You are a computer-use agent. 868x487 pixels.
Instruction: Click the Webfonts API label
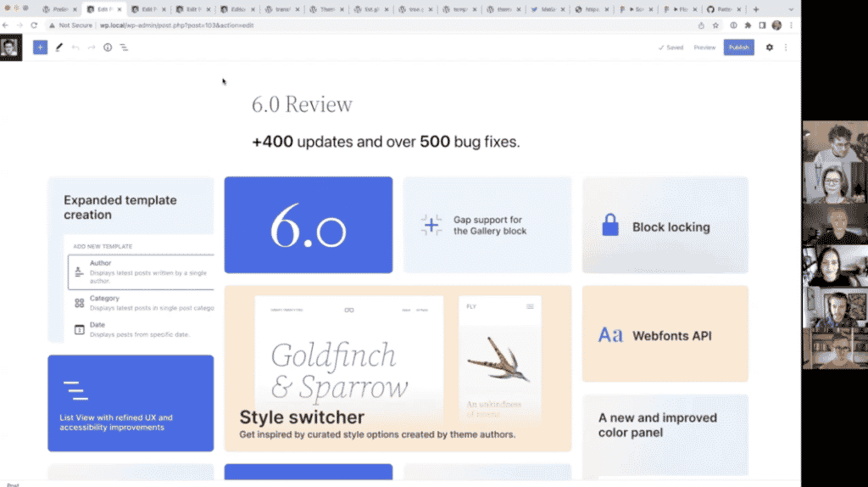click(671, 336)
